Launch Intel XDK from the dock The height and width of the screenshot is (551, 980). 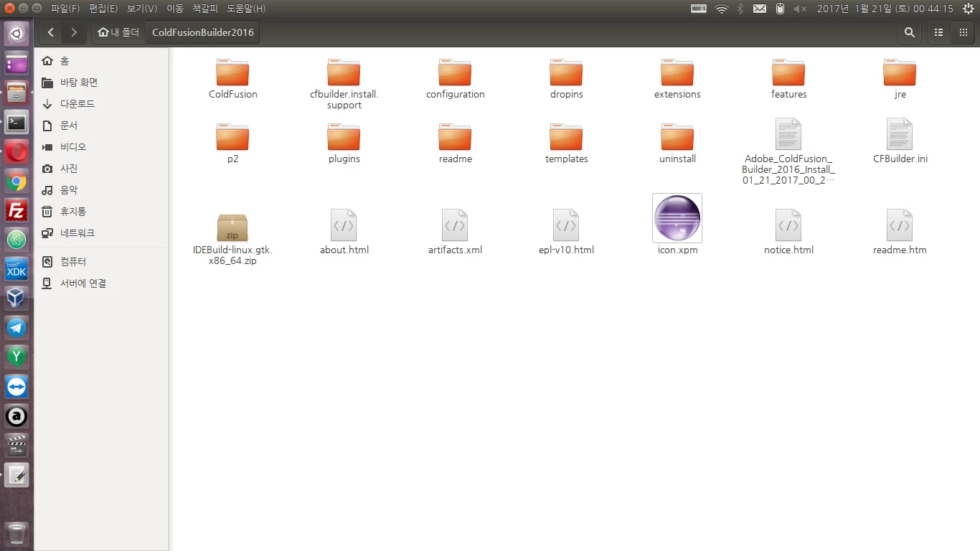[17, 269]
